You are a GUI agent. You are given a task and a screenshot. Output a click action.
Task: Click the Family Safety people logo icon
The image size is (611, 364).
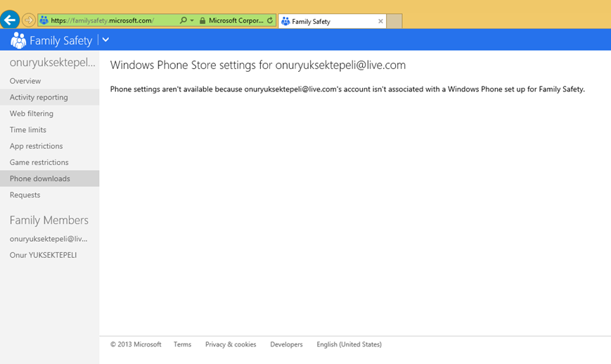pyautogui.click(x=18, y=40)
